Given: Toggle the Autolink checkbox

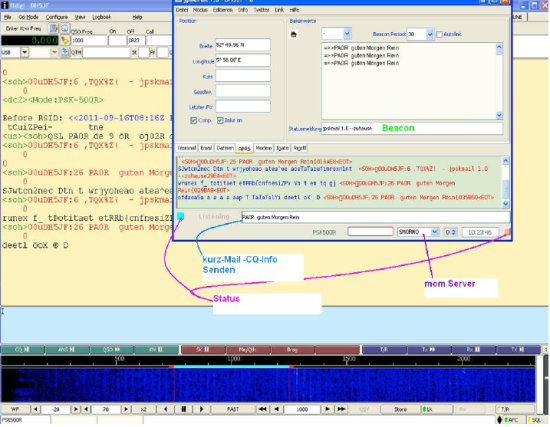Looking at the screenshot, I should tap(440, 34).
